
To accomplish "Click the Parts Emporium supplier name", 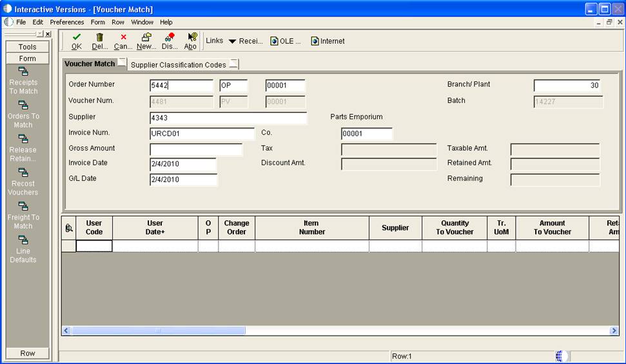I will pos(357,117).
